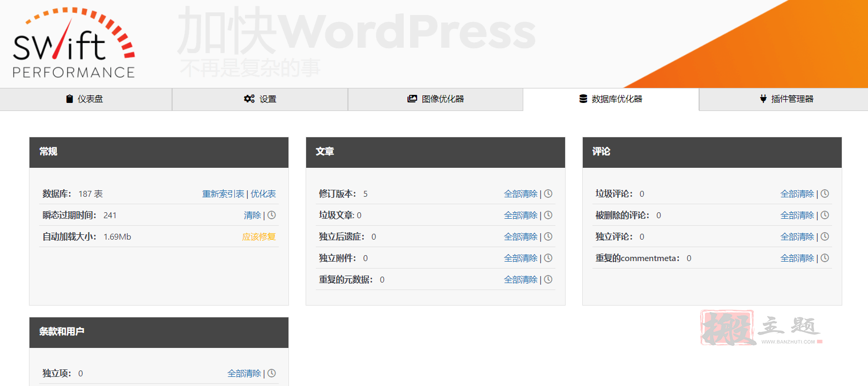Viewport: 868px width, 386px height.
Task: Click 应该修复 link for 自动加载大小
Action: [x=259, y=236]
